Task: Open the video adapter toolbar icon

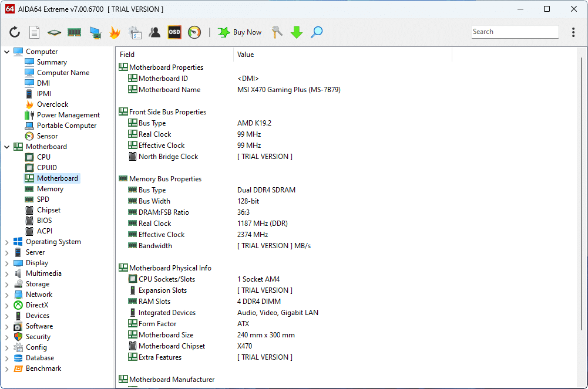Action: [95, 32]
